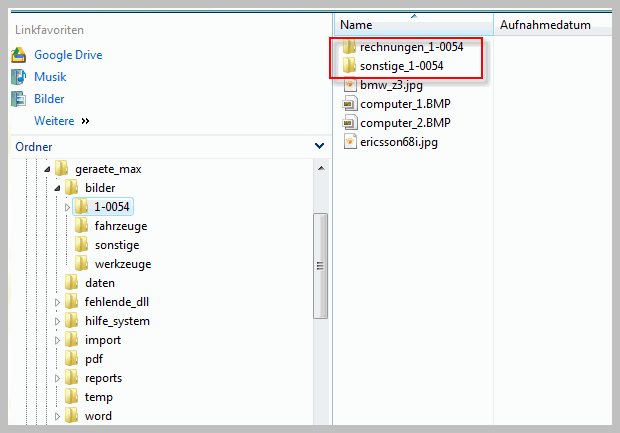
Task: Collapse the bilder folder tree node
Action: (57, 188)
